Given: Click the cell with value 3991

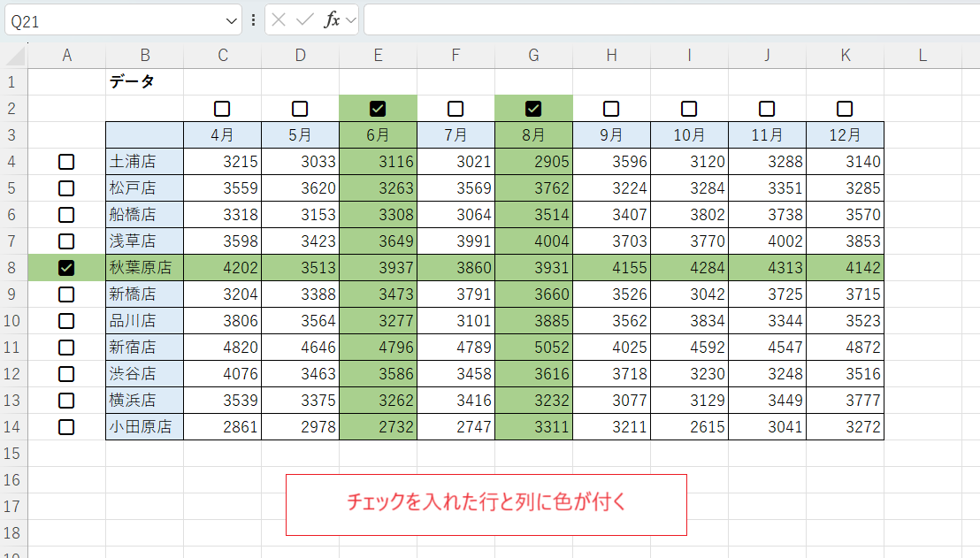Looking at the screenshot, I should 456,241.
